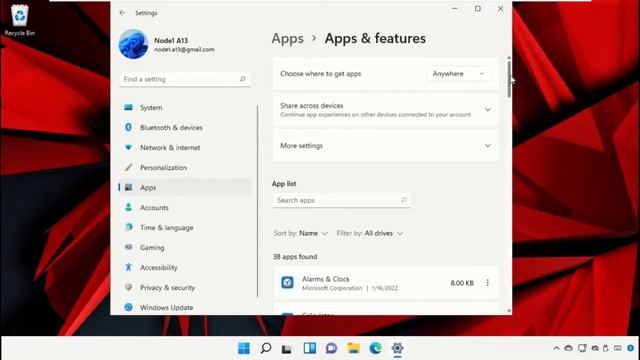Select the Apps category in sidebar
The height and width of the screenshot is (360, 640).
point(185,187)
